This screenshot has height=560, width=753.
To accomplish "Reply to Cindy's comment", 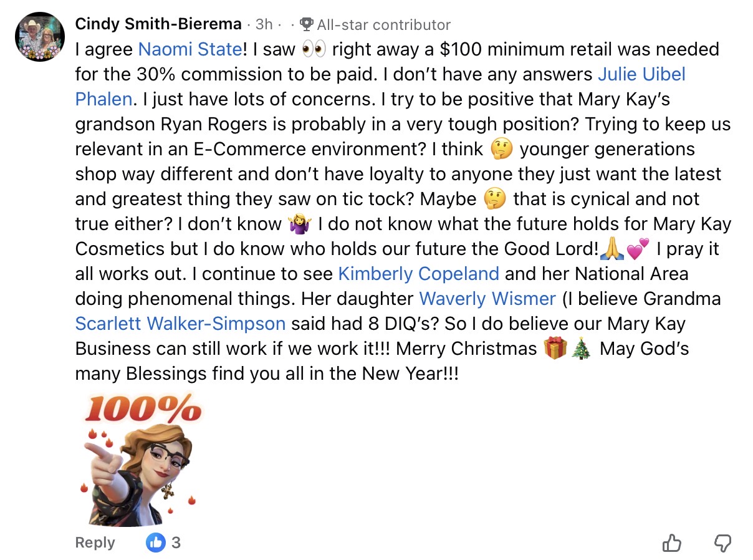I will (x=95, y=543).
